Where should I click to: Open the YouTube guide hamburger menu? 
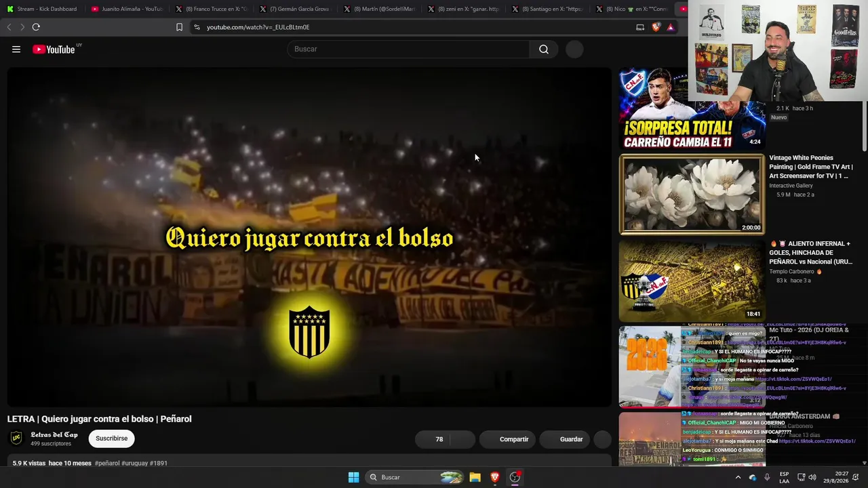click(x=16, y=49)
